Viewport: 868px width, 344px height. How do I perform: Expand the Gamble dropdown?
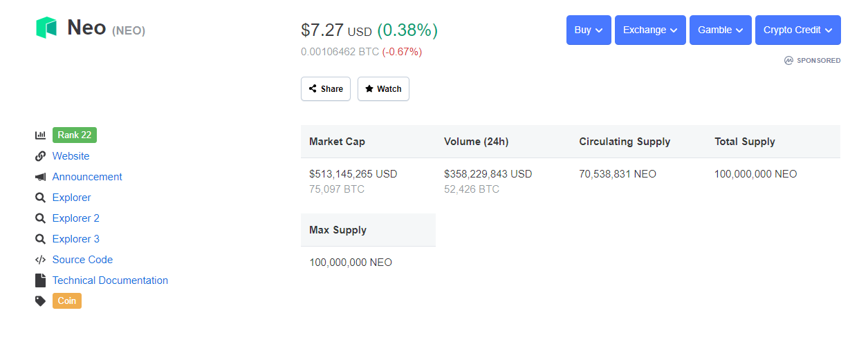click(721, 30)
